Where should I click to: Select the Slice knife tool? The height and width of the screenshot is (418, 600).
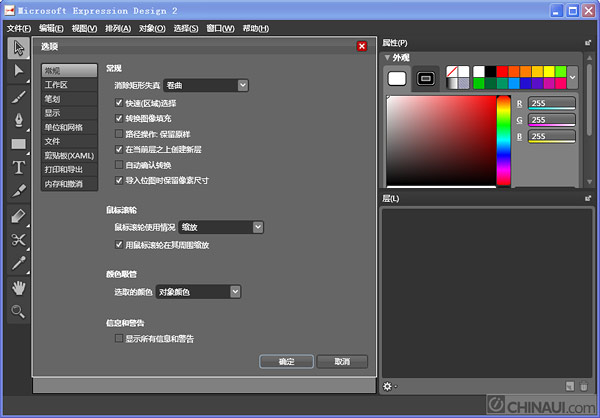tap(18, 191)
